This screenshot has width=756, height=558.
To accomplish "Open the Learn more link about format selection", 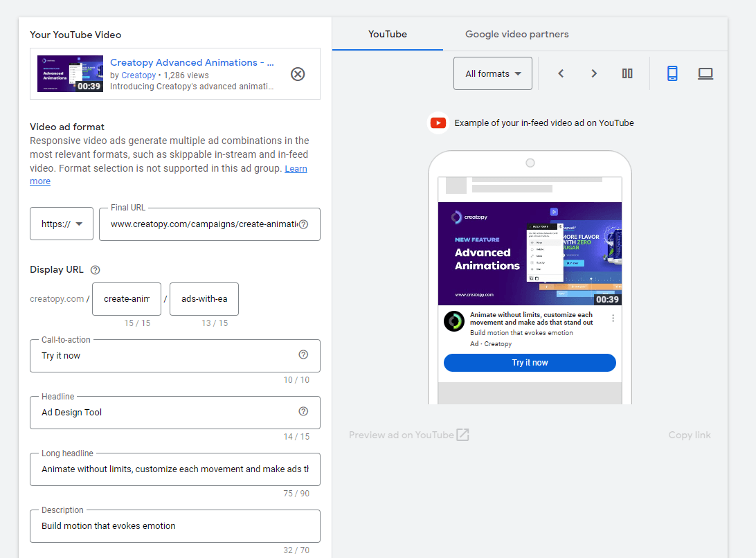I will click(x=296, y=168).
